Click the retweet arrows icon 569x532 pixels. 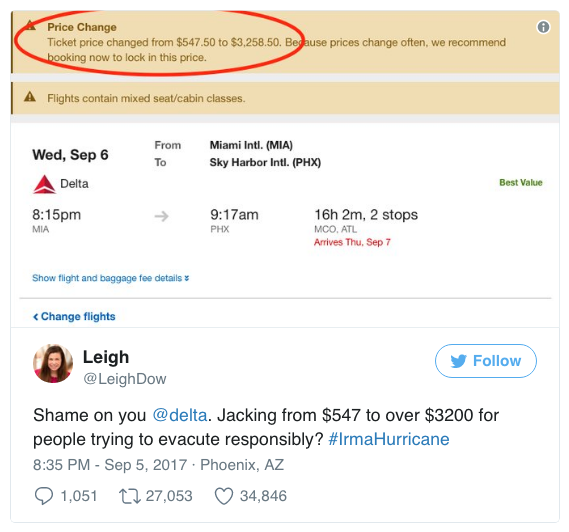click(x=130, y=496)
